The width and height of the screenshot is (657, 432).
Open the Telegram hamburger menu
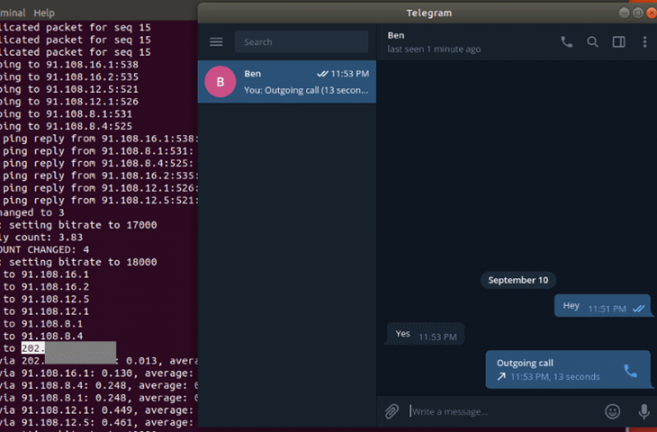(x=216, y=42)
